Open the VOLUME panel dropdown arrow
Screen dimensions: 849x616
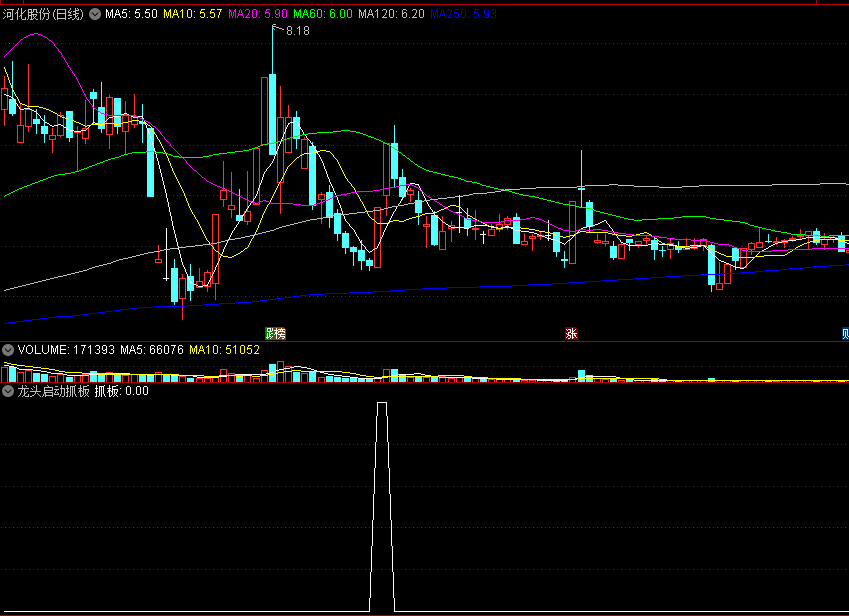point(8,350)
